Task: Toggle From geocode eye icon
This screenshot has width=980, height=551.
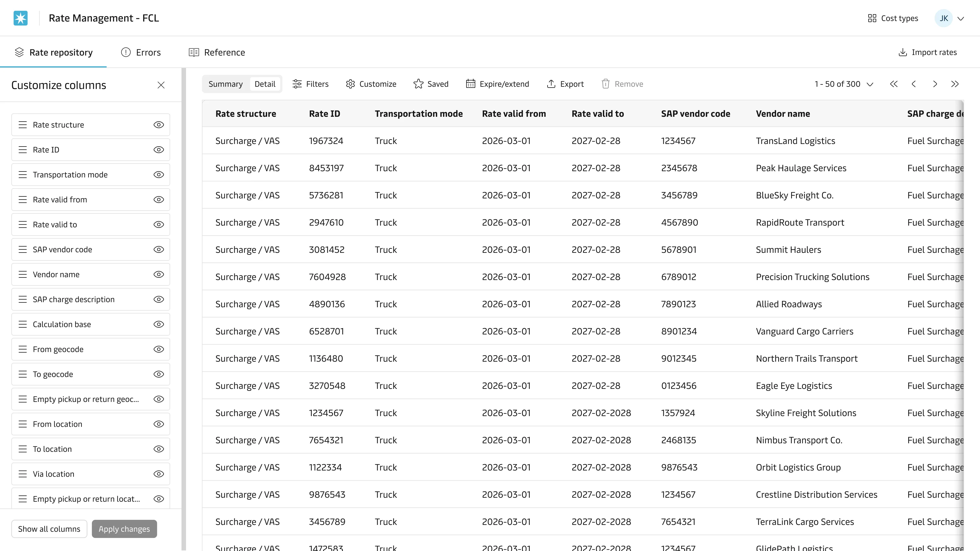Action: 159,349
